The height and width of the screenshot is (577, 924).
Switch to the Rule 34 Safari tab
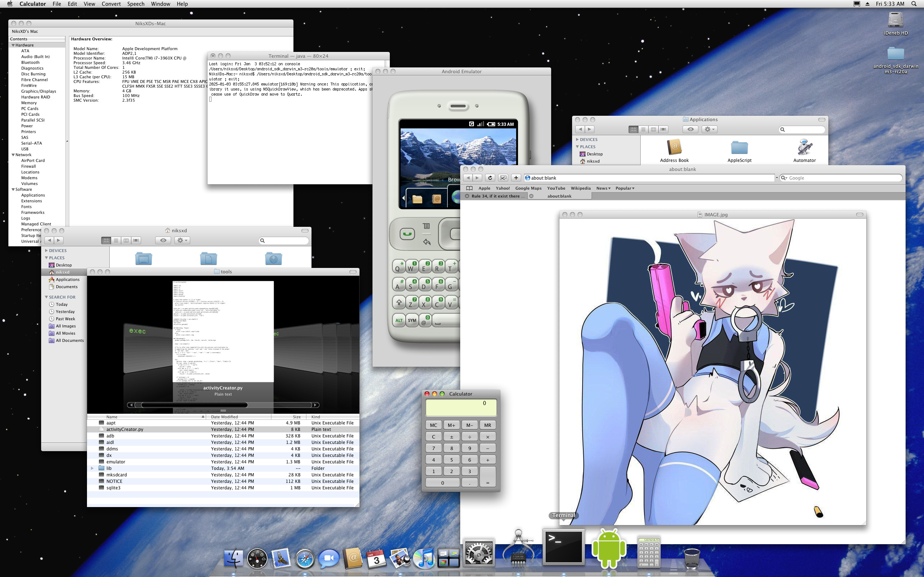click(x=497, y=196)
